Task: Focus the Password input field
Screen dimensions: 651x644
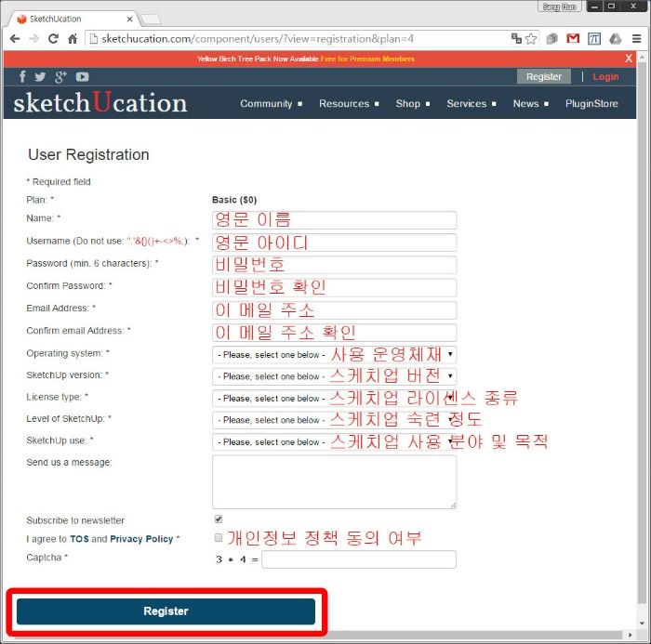Action: [334, 265]
